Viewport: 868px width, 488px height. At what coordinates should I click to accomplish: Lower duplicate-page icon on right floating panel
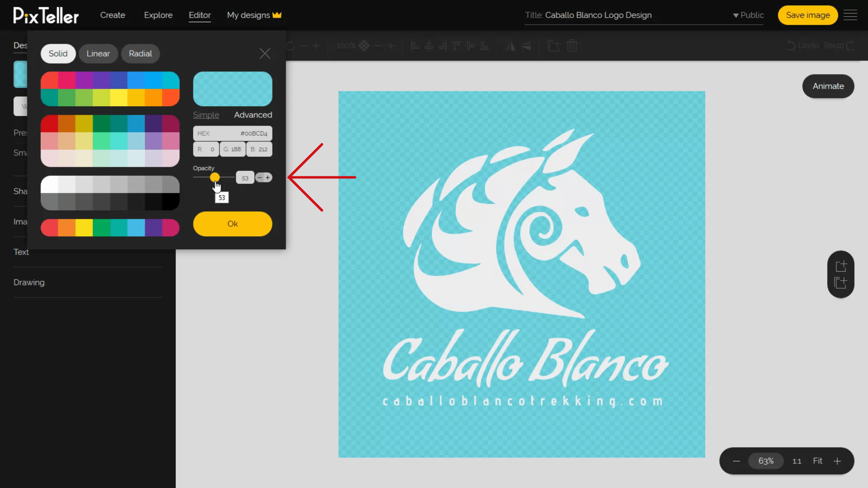pos(840,283)
